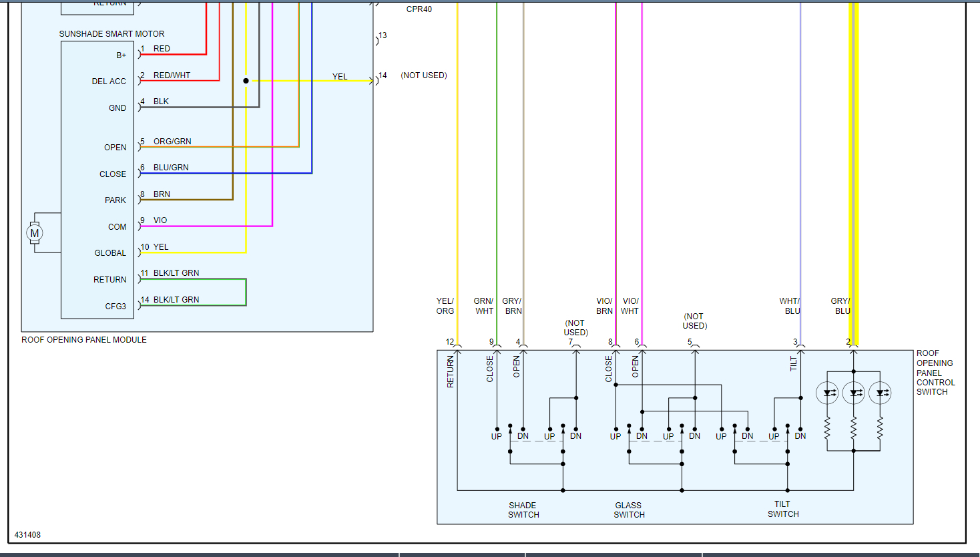Select the SHADE SWITCH label

[x=523, y=510]
